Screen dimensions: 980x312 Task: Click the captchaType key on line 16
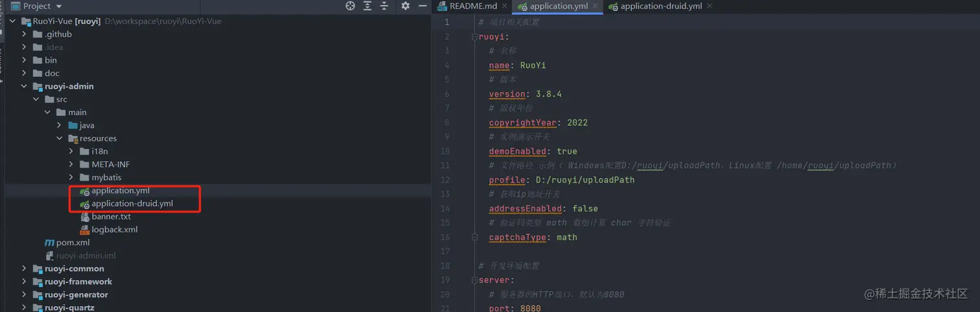click(x=517, y=237)
